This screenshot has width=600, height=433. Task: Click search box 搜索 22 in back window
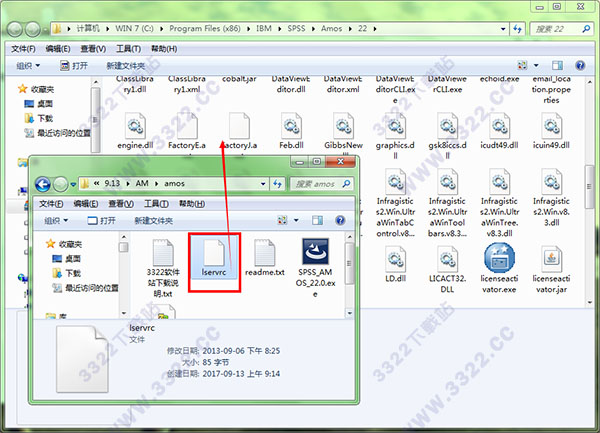(561, 29)
